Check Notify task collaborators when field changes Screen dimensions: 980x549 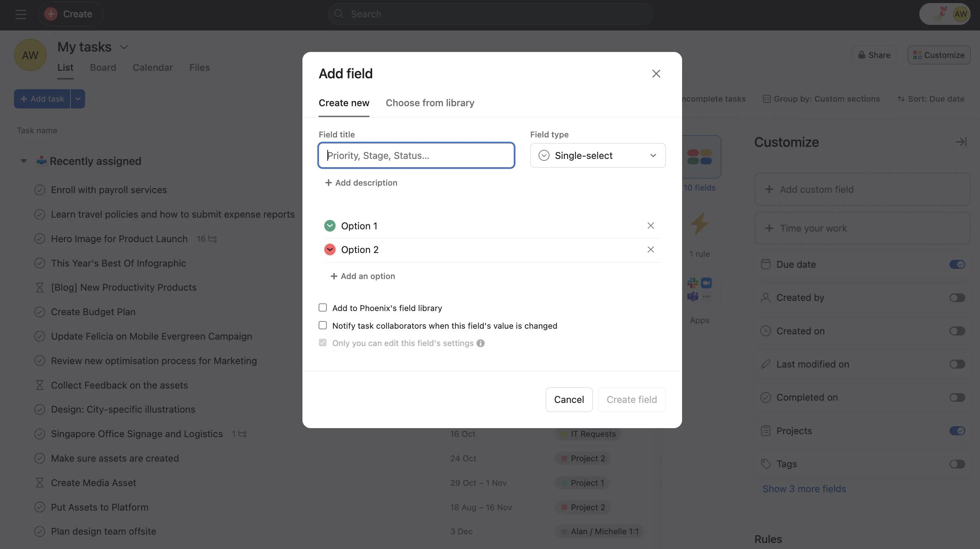click(323, 325)
